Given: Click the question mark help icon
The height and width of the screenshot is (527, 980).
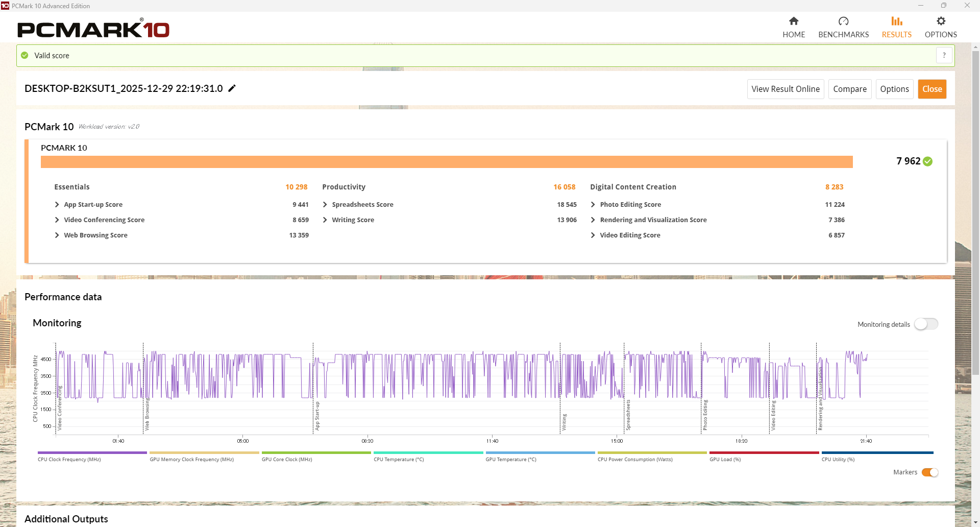Looking at the screenshot, I should tap(944, 55).
